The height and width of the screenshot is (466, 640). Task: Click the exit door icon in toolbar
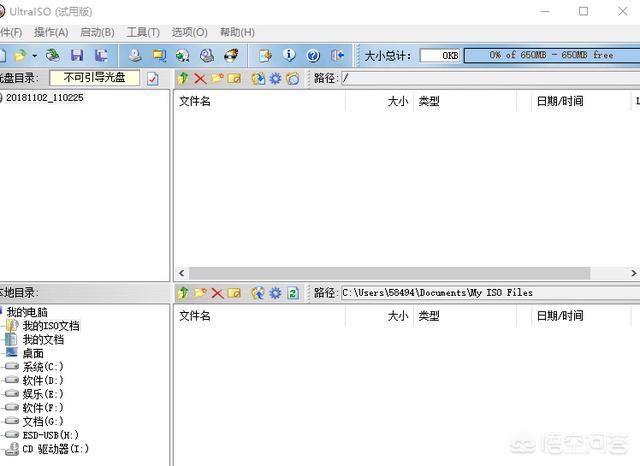tap(338, 55)
